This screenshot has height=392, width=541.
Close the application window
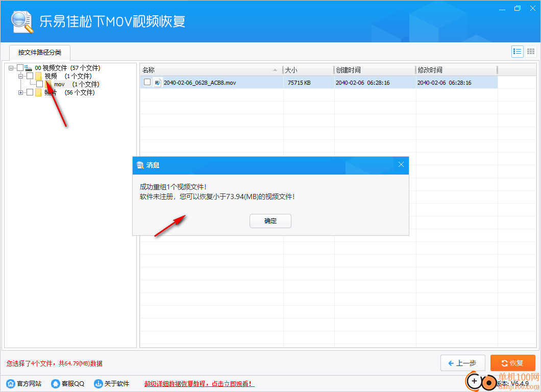tap(533, 9)
